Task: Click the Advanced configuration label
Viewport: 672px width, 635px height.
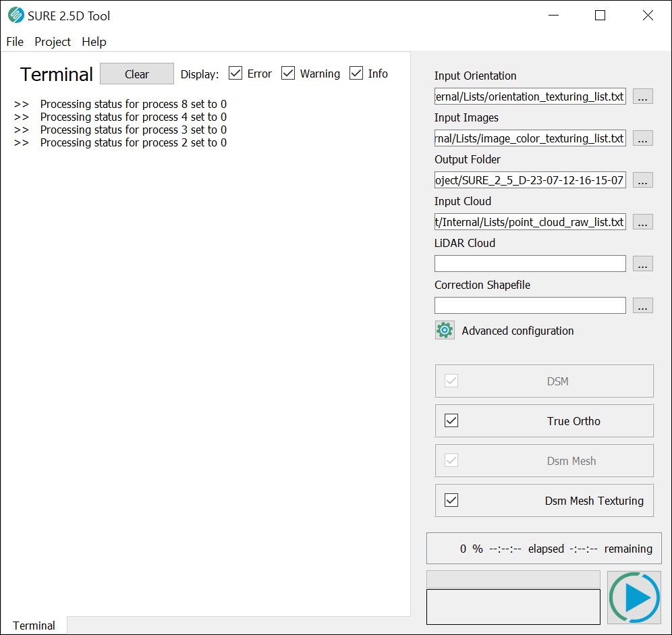Action: click(x=517, y=331)
